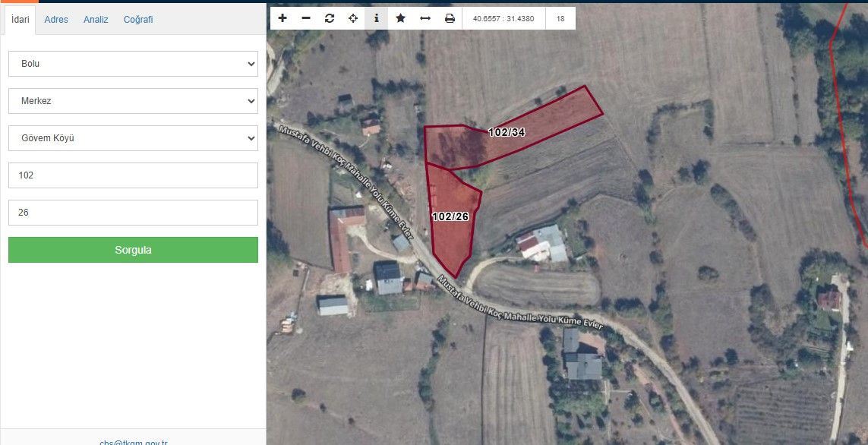The image size is (868, 445).
Task: Zoom out with the minus icon
Action: tap(306, 18)
